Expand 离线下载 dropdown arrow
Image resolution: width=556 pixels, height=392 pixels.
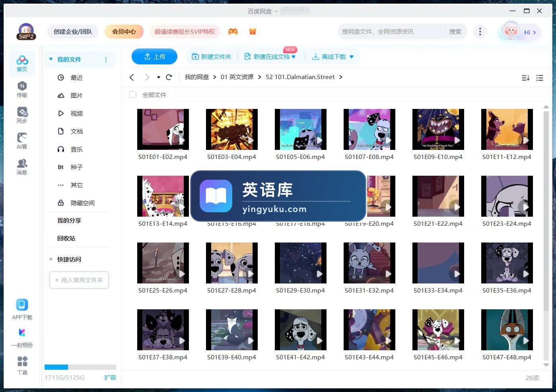[352, 57]
